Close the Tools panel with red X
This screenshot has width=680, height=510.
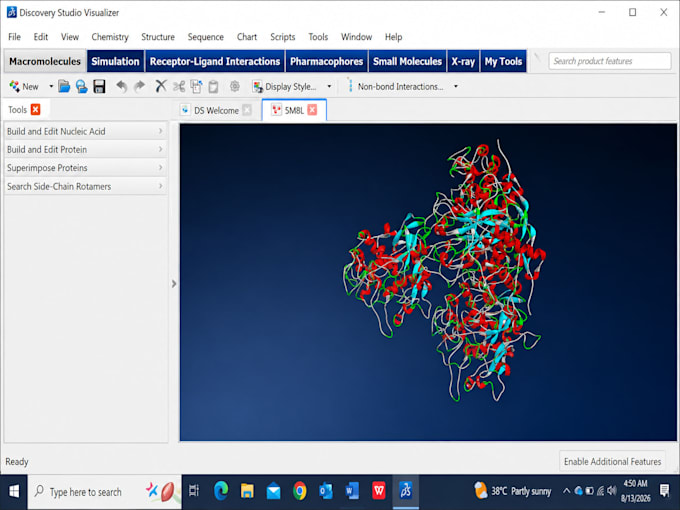tap(36, 110)
